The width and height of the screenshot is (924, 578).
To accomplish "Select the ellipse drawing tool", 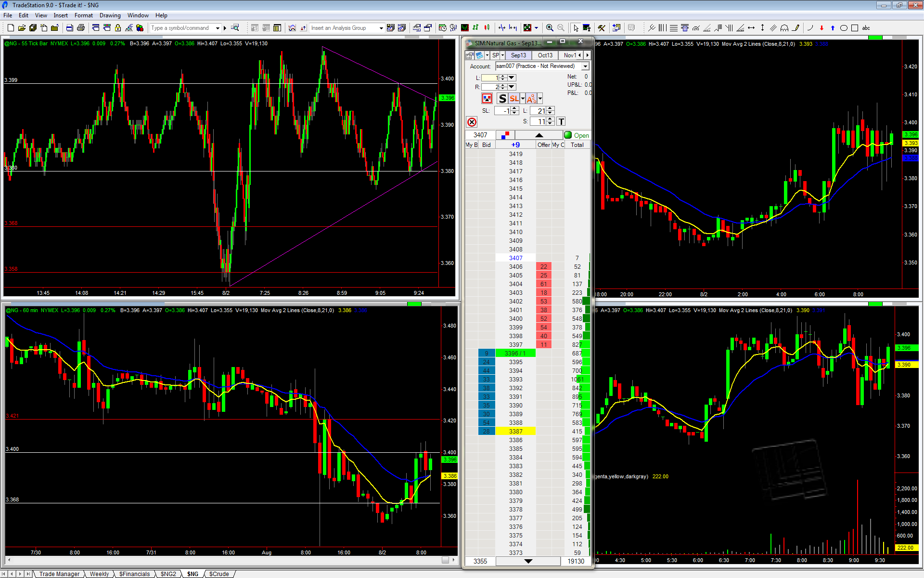I will [x=844, y=28].
